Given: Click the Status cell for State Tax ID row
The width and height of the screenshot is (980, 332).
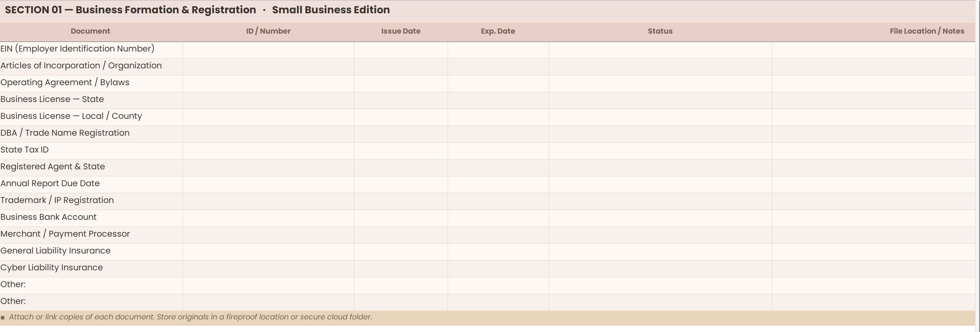Looking at the screenshot, I should pos(660,151).
